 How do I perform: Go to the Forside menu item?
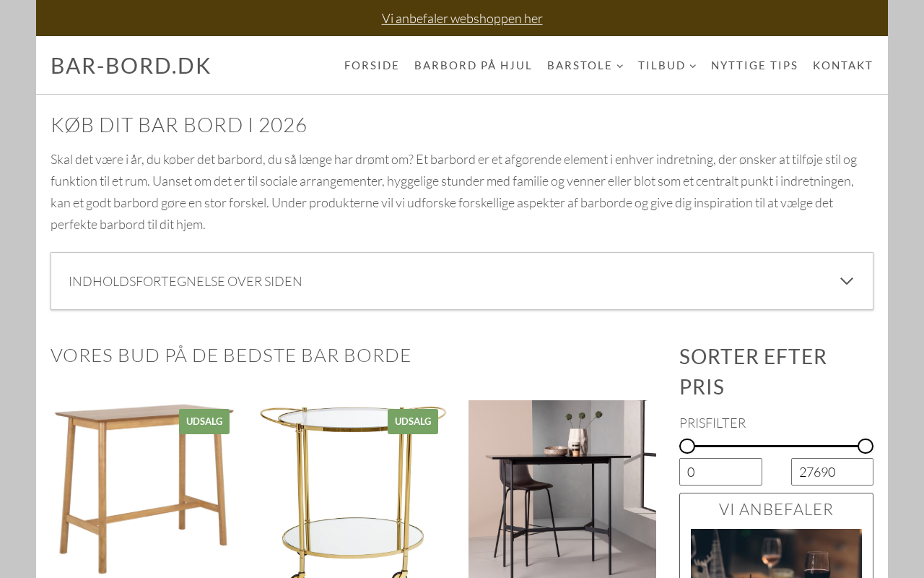point(372,65)
